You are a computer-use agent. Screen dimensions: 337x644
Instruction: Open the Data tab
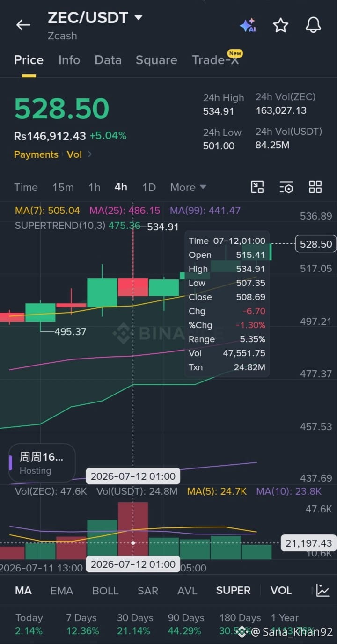point(108,60)
